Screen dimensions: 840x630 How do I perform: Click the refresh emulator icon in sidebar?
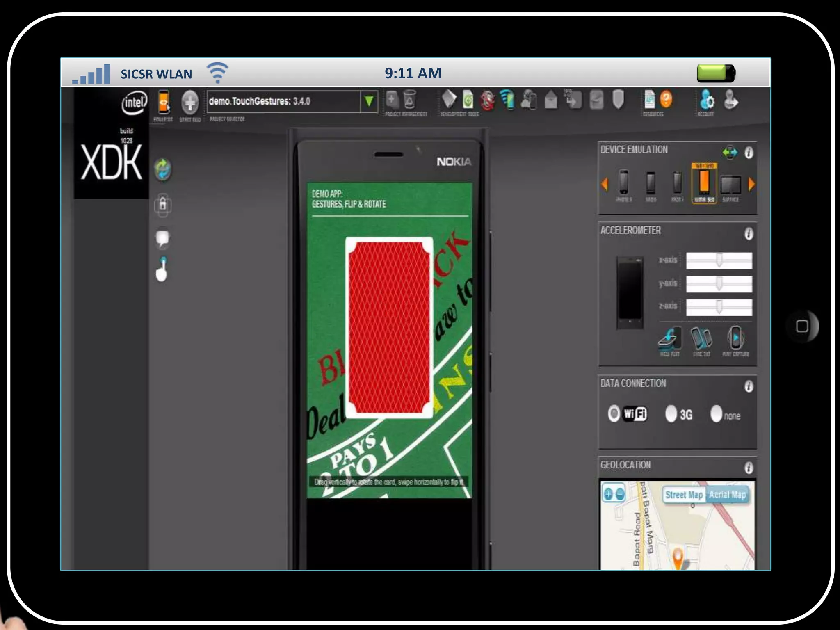point(163,169)
